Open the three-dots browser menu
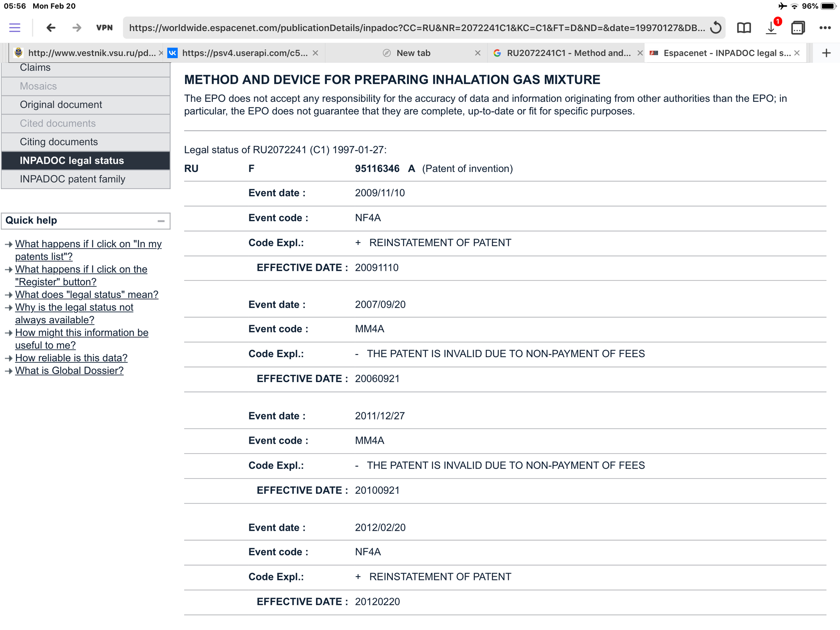The height and width of the screenshot is (630, 840). 825,28
